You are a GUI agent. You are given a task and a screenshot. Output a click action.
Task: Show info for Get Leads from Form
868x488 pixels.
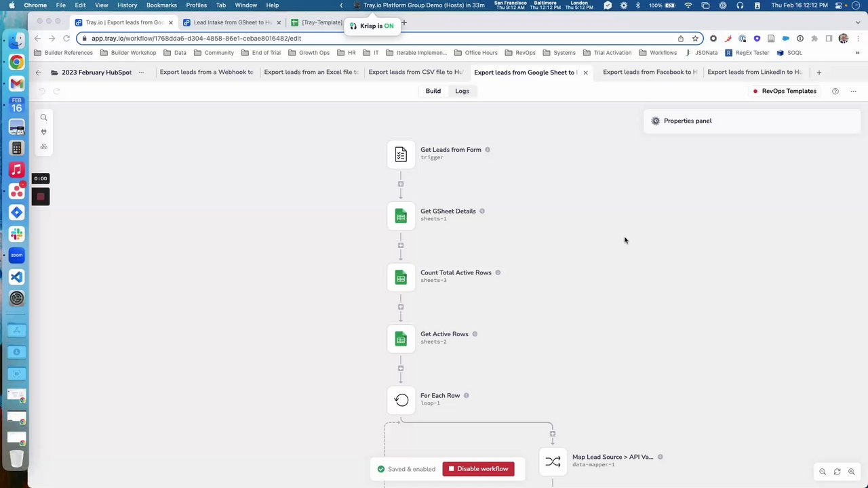[488, 150]
